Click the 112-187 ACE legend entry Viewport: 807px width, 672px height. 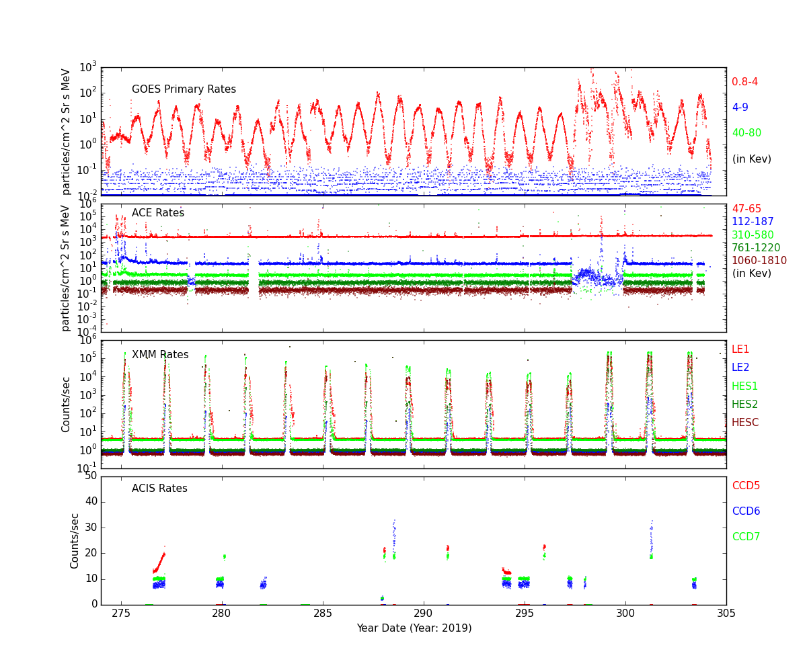(753, 222)
